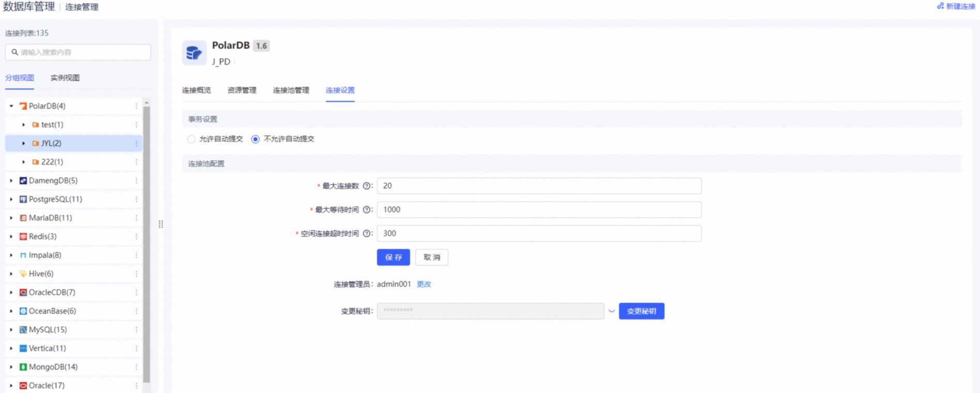
Task: Expand the Hive(6) group
Action: click(11, 274)
